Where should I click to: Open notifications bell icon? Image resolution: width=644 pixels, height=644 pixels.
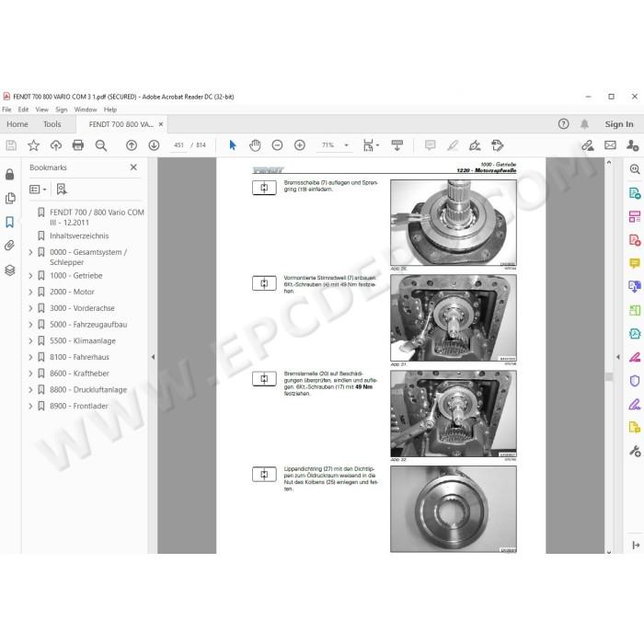click(584, 124)
